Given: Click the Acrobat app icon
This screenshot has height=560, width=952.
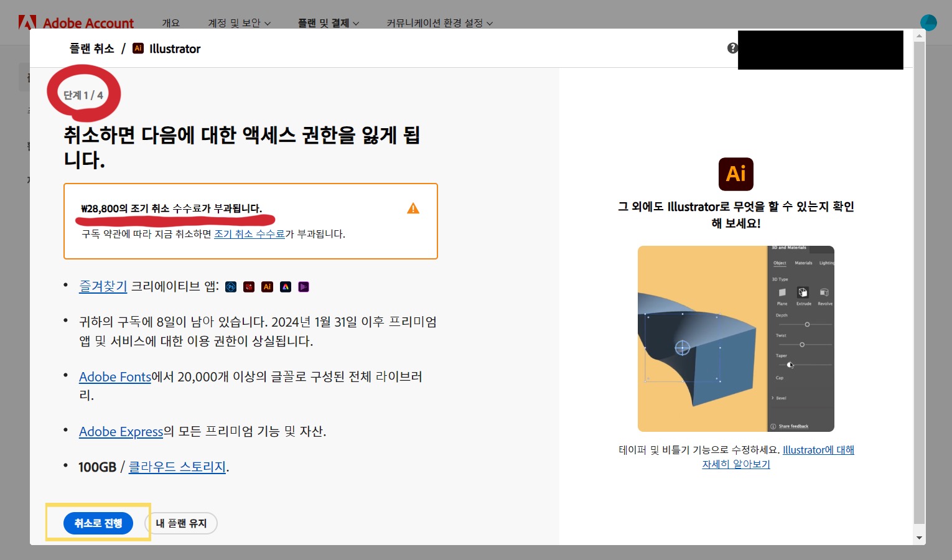Looking at the screenshot, I should tap(249, 287).
